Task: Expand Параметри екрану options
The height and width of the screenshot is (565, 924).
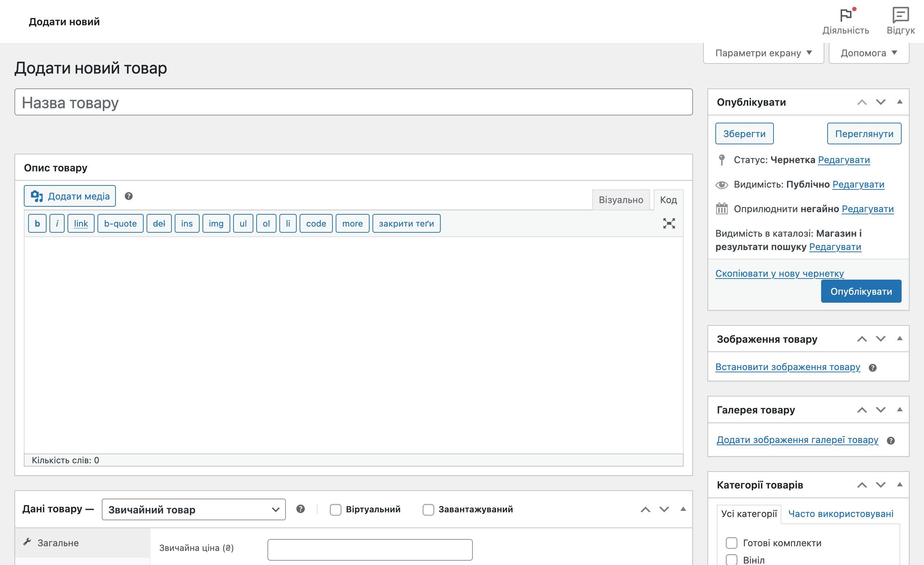Action: [x=763, y=53]
